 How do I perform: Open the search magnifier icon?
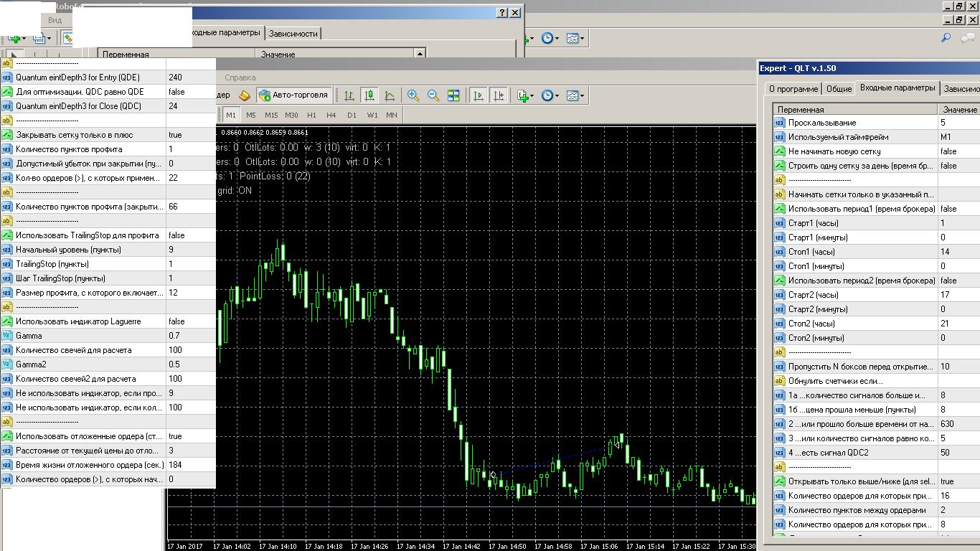[x=946, y=38]
